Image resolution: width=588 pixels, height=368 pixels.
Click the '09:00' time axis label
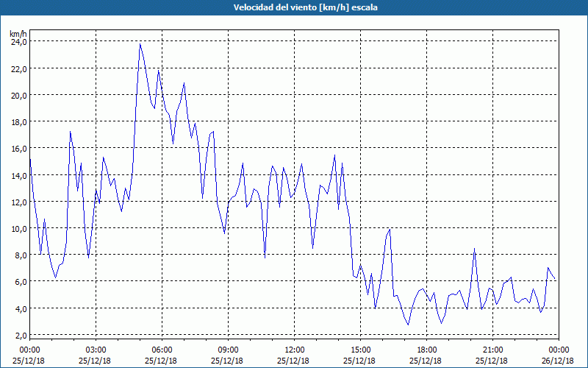pyautogui.click(x=228, y=350)
